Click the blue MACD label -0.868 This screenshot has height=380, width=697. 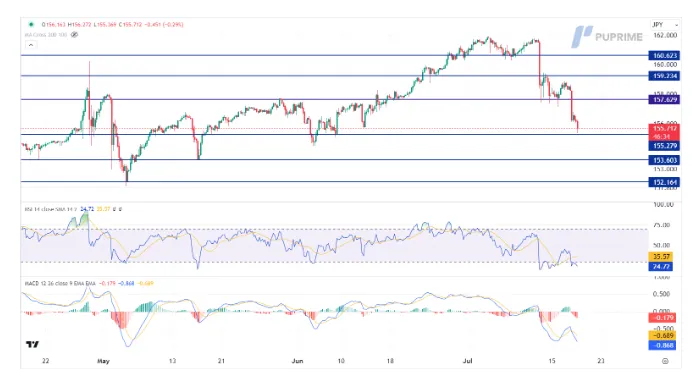click(x=662, y=345)
